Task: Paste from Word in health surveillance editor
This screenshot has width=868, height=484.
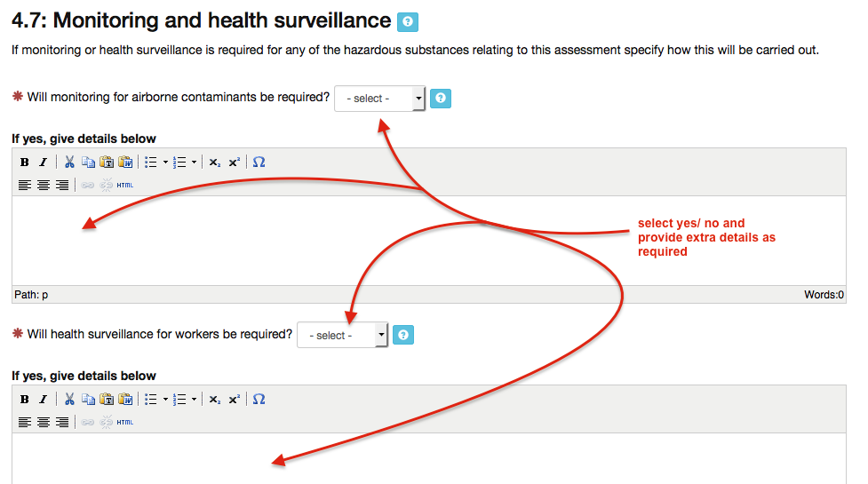Action: 125,400
